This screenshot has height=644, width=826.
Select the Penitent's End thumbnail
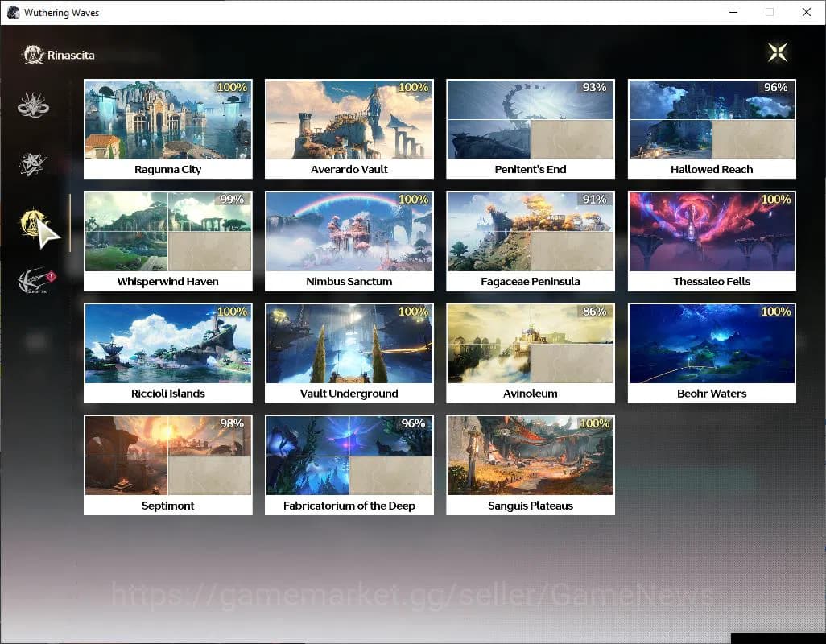[531, 119]
